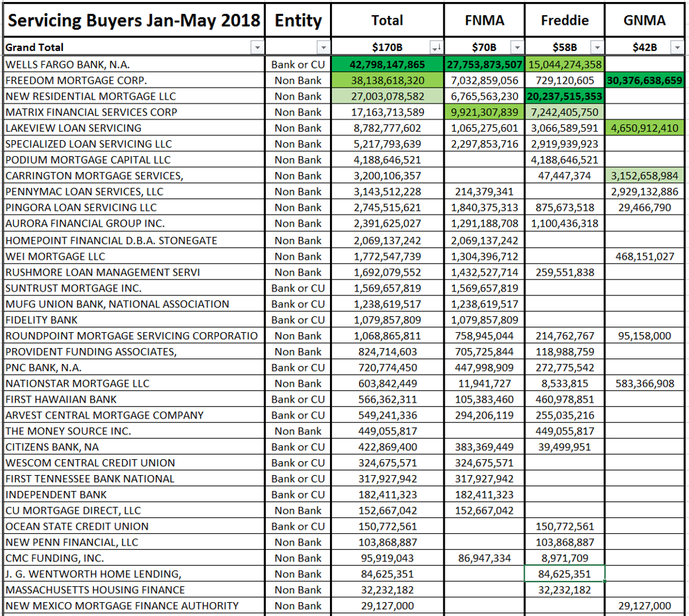This screenshot has height=616, width=689.
Task: Select the 27,753,873,507 FNMA cell
Action: click(484, 65)
